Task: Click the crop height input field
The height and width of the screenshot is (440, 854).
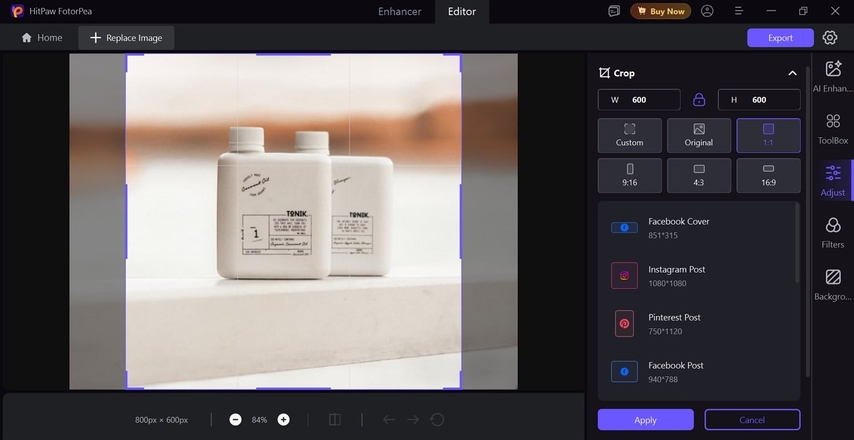Action: (759, 100)
